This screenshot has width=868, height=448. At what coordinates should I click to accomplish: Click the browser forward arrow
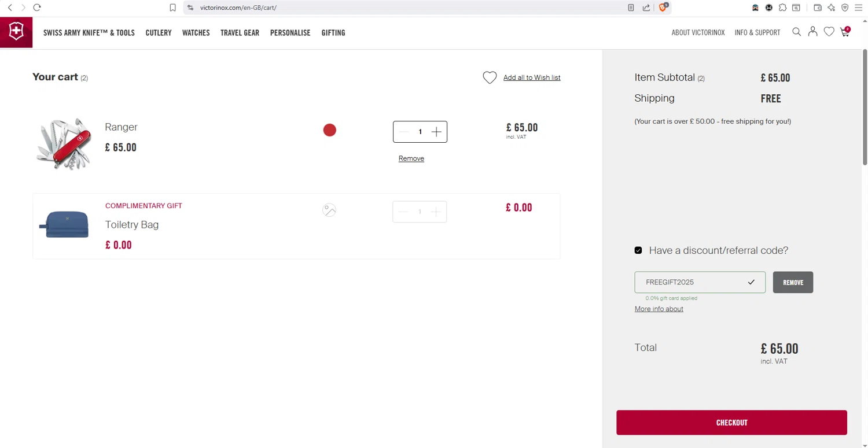[x=23, y=8]
